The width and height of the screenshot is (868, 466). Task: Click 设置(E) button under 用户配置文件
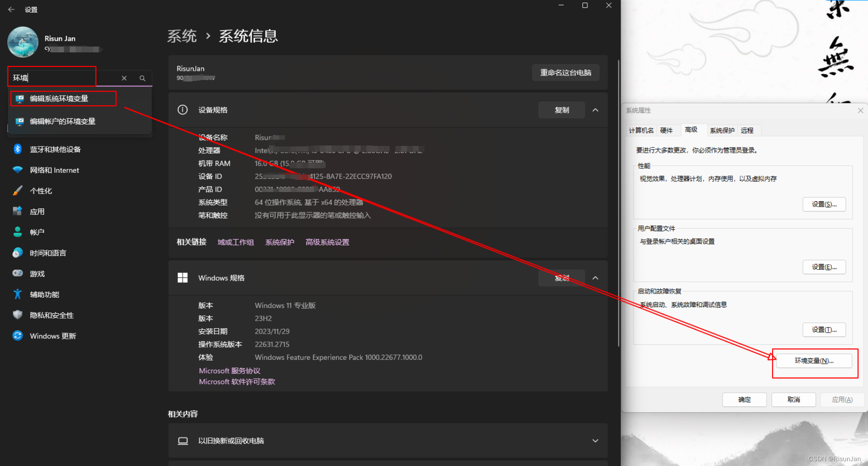coord(824,267)
